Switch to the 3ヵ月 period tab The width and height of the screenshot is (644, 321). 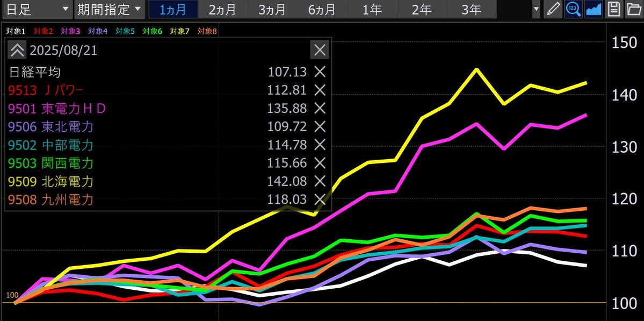[x=272, y=10]
